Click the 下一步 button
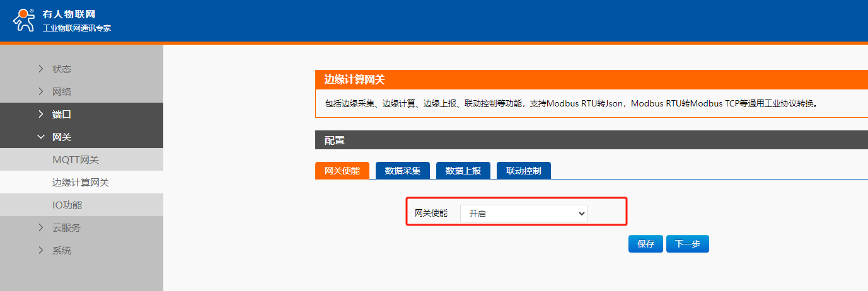The height and width of the screenshot is (291, 868). [687, 244]
